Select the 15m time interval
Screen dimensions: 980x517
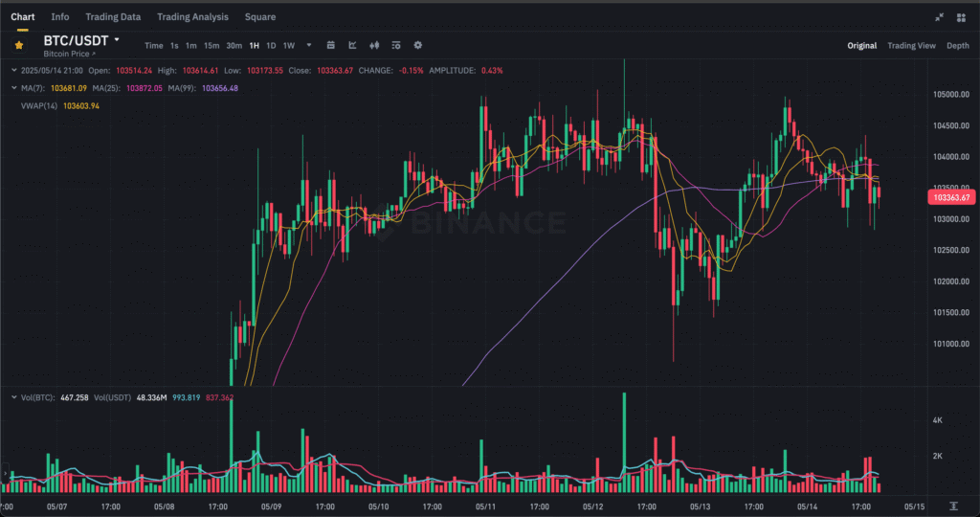[x=211, y=45]
